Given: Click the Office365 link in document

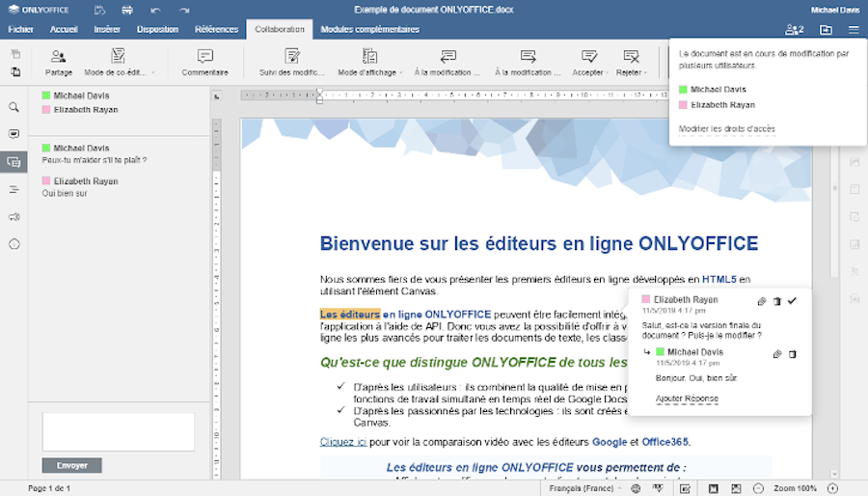Looking at the screenshot, I should pos(665,442).
